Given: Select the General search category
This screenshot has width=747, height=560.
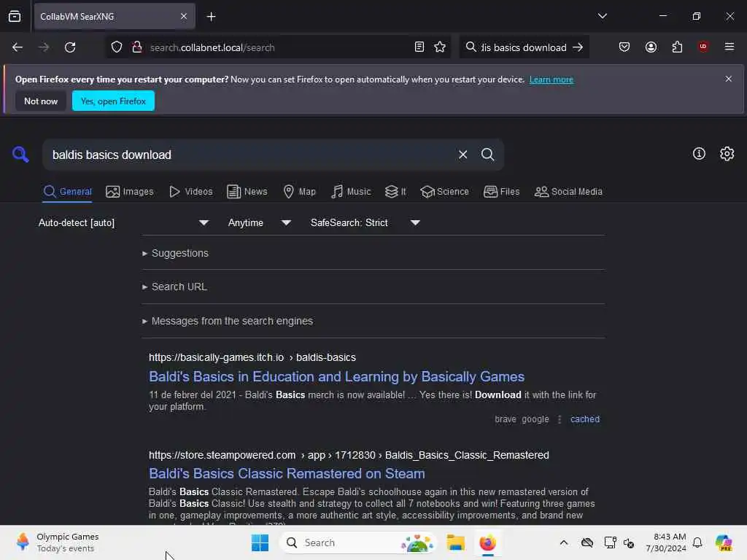Looking at the screenshot, I should click(67, 192).
